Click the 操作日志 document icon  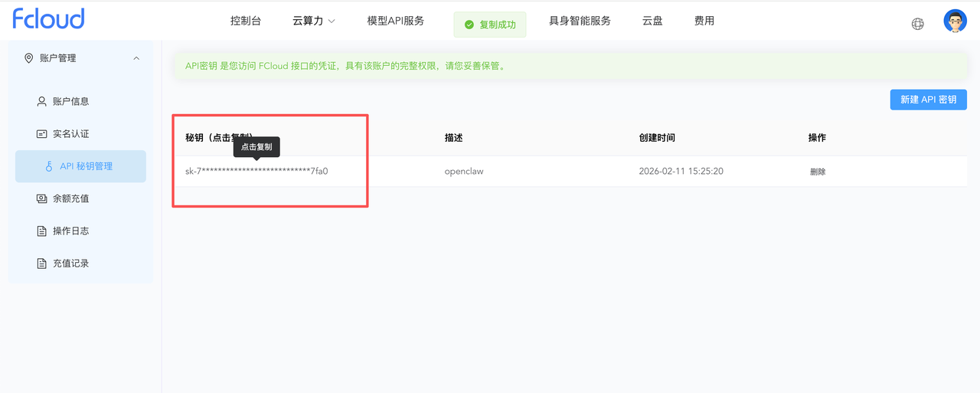click(42, 231)
